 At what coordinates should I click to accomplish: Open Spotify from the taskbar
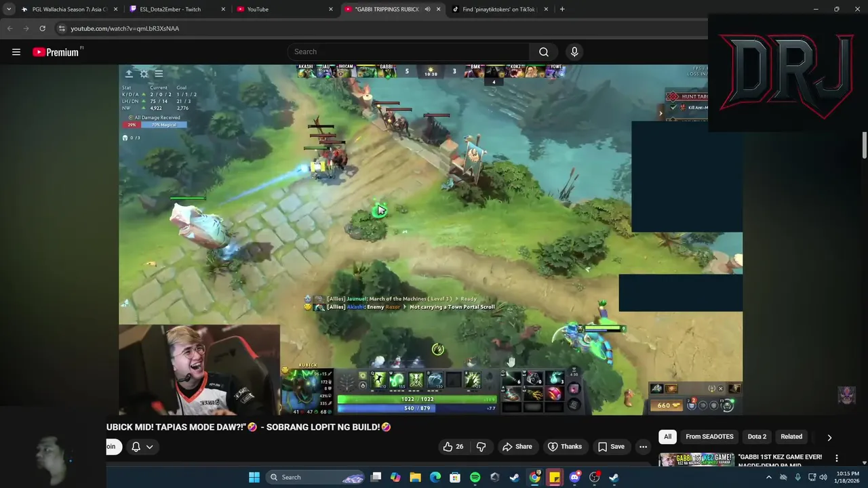pos(475,477)
